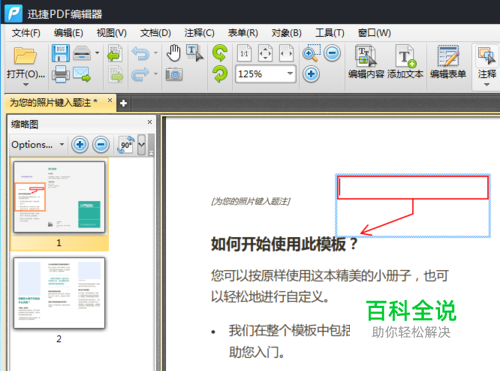Open 对象(B) menu
This screenshot has height=371, width=500.
click(286, 33)
